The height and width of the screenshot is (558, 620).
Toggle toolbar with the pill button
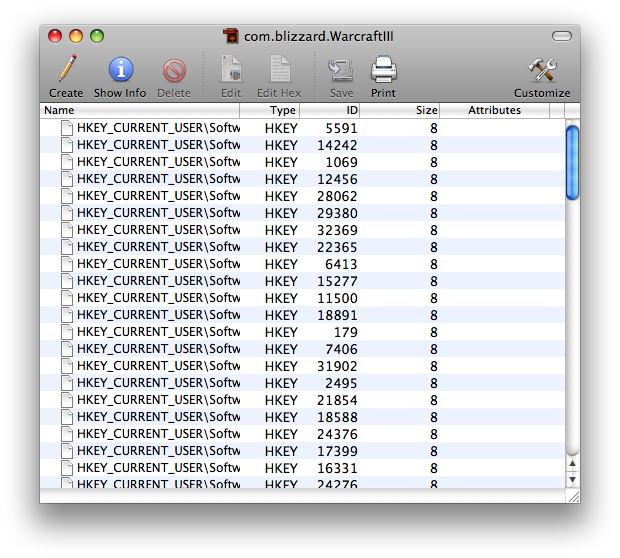point(561,36)
